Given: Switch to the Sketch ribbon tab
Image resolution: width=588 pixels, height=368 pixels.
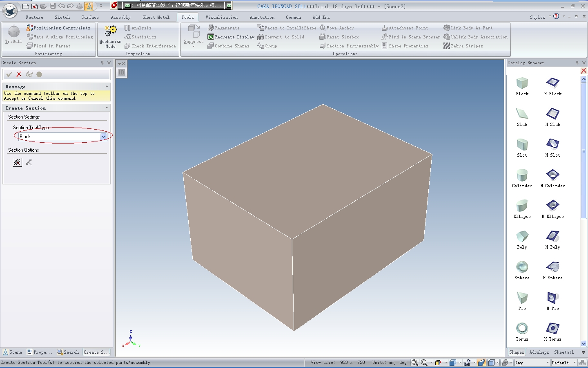Looking at the screenshot, I should [62, 17].
